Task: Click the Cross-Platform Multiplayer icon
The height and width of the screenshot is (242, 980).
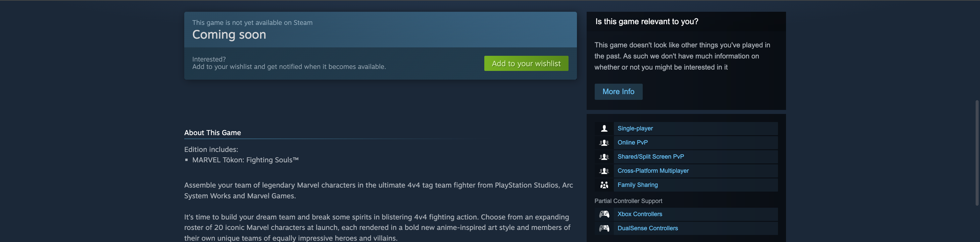Action: tap(604, 171)
